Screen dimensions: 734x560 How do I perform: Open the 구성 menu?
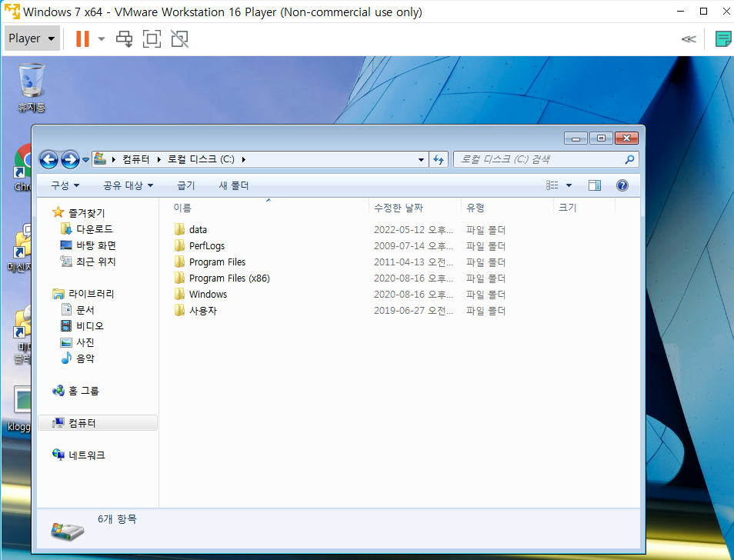(x=65, y=185)
